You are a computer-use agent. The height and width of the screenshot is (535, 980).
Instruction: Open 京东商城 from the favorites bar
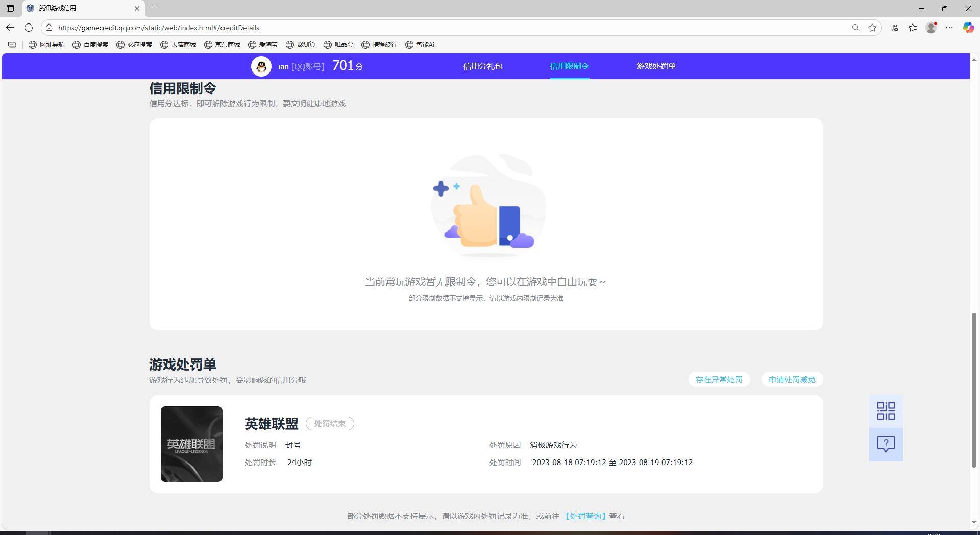[222, 45]
